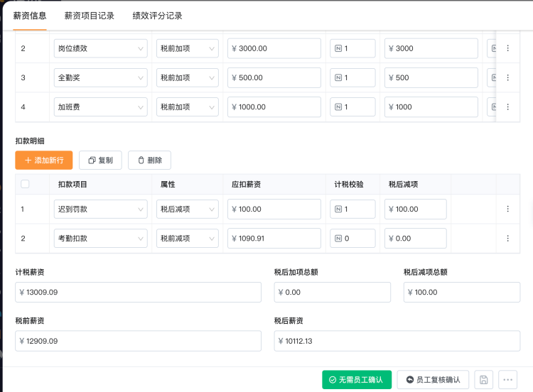Click 删除 delete button with trash icon
Viewport: 533px width, 392px height.
click(149, 160)
